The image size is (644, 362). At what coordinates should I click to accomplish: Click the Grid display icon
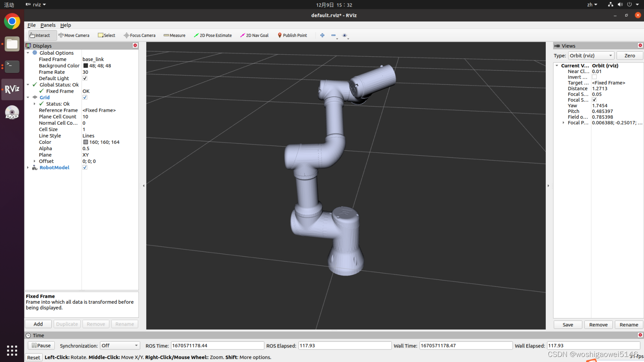(35, 97)
